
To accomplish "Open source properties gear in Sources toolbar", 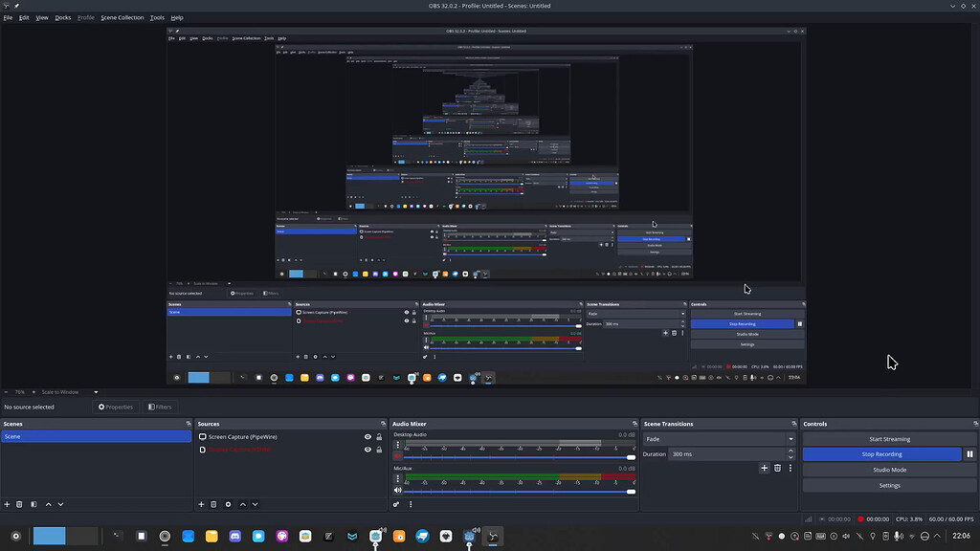I will pyautogui.click(x=228, y=504).
